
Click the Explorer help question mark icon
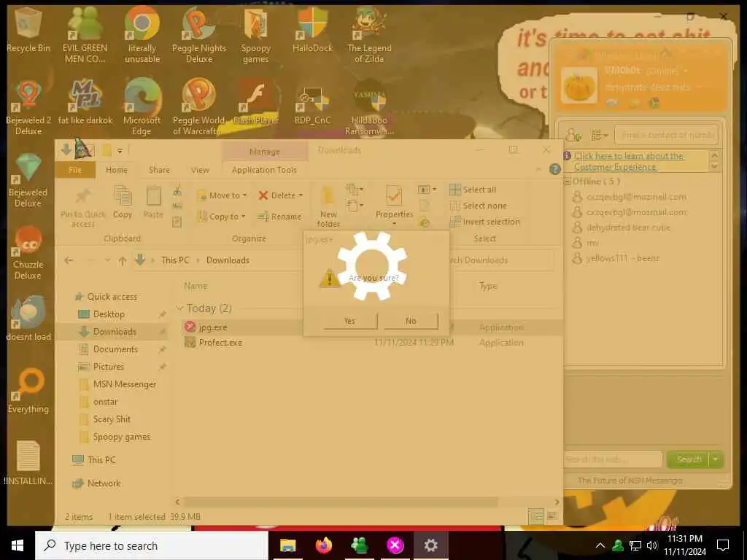point(554,169)
